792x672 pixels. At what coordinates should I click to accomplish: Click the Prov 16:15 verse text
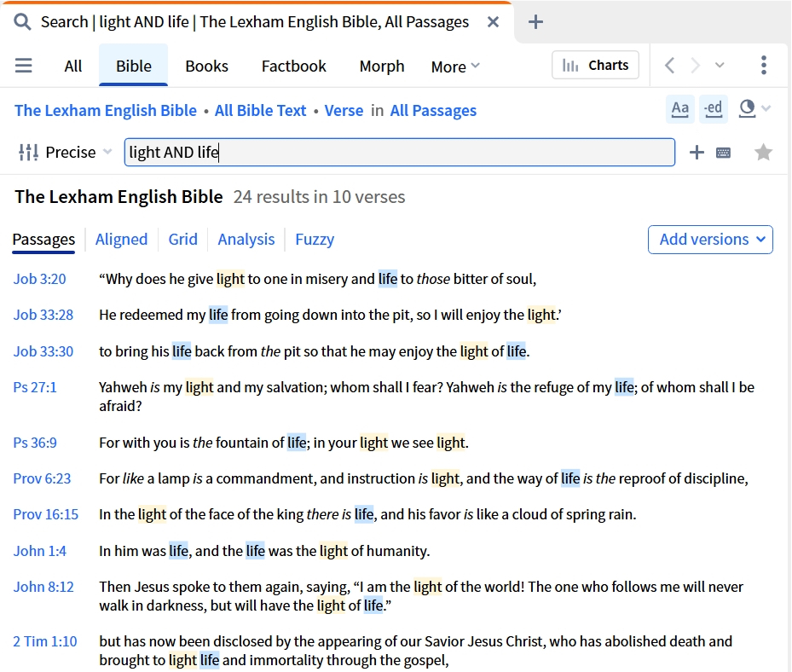point(367,514)
